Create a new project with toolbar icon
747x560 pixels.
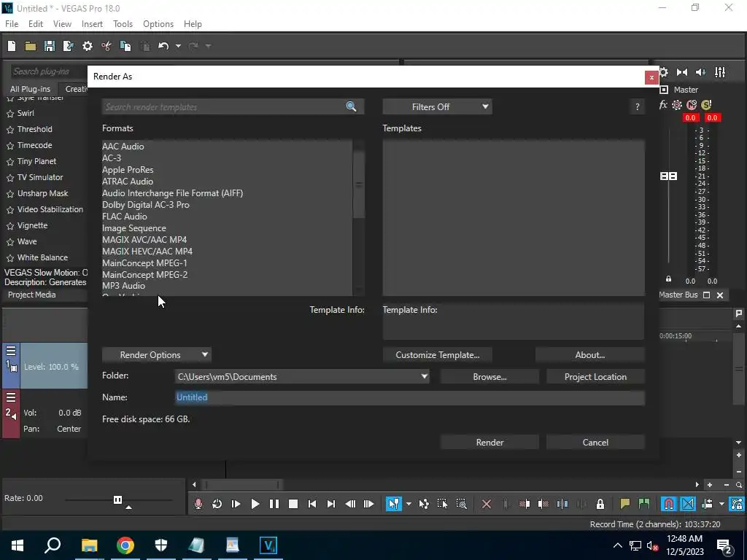[x=12, y=46]
